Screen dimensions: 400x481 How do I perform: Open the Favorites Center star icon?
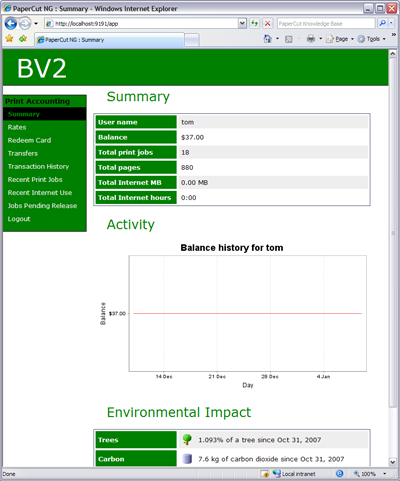tap(9, 39)
